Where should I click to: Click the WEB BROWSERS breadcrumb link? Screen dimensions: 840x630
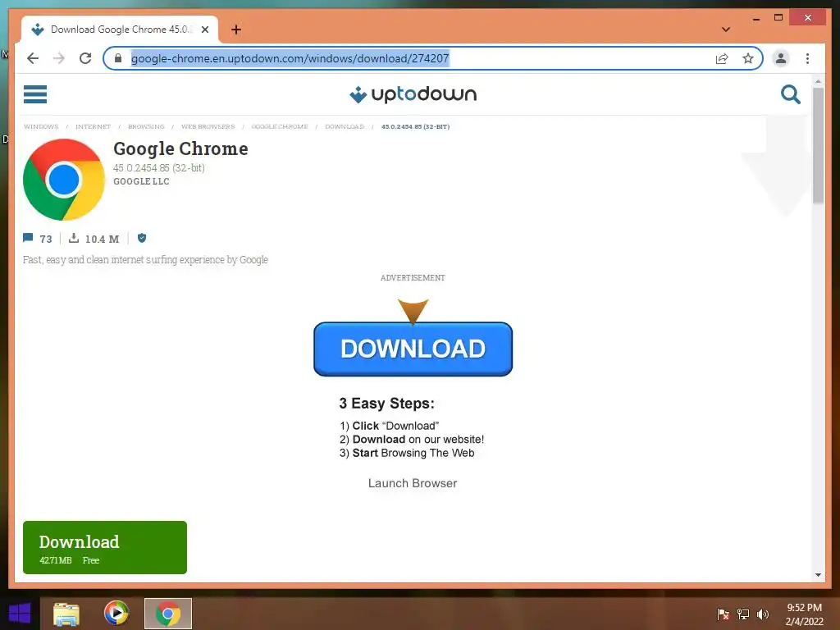click(208, 127)
